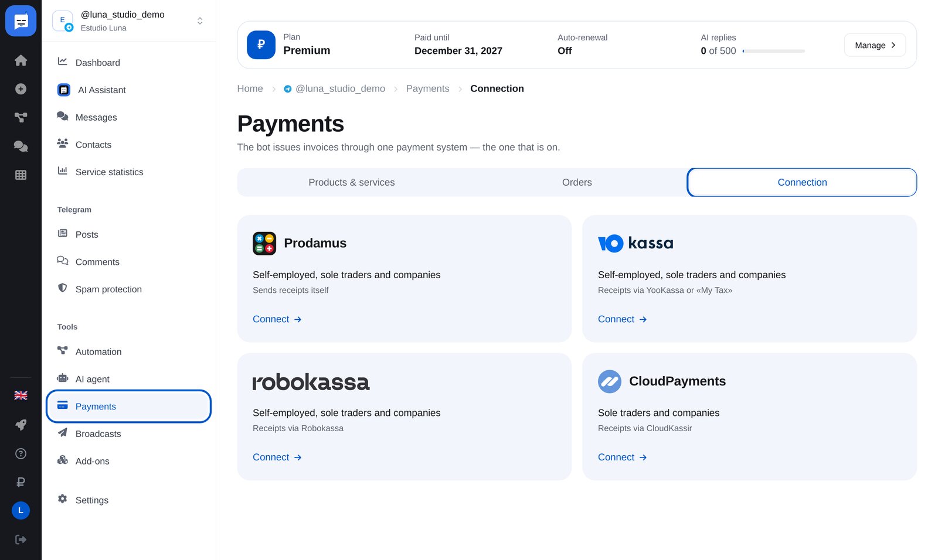Screen dimensions: 938x560
Task: Open the home icon in dark sidebar
Action: click(x=21, y=60)
